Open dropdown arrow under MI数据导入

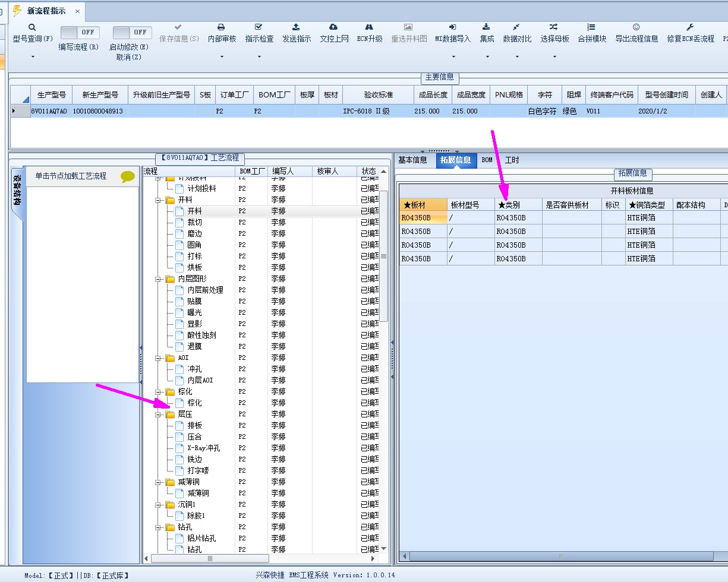coord(453,57)
